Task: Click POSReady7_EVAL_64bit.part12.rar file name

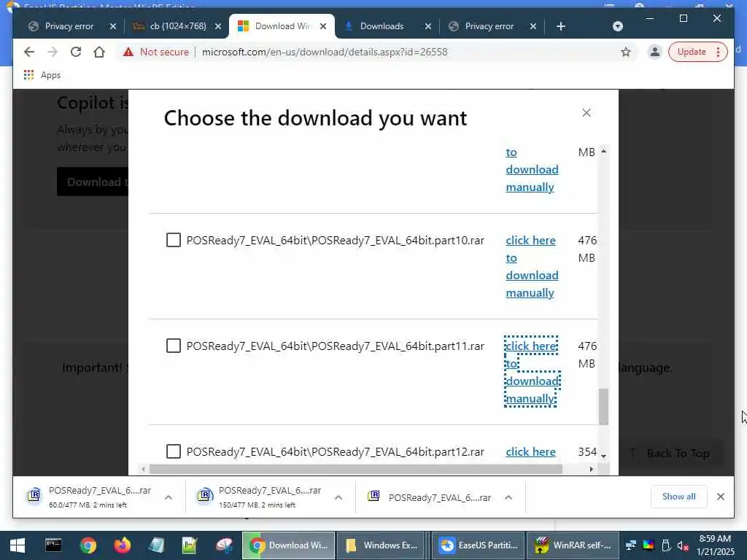Action: (x=336, y=452)
